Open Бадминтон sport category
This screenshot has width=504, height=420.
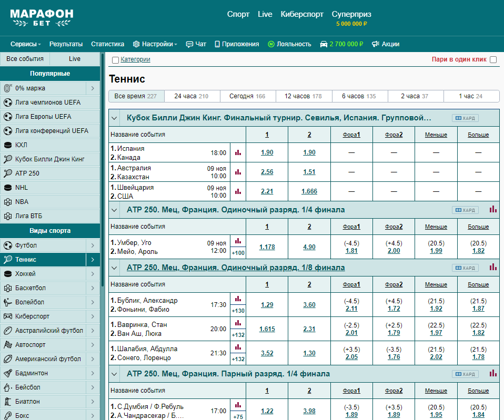click(43, 373)
